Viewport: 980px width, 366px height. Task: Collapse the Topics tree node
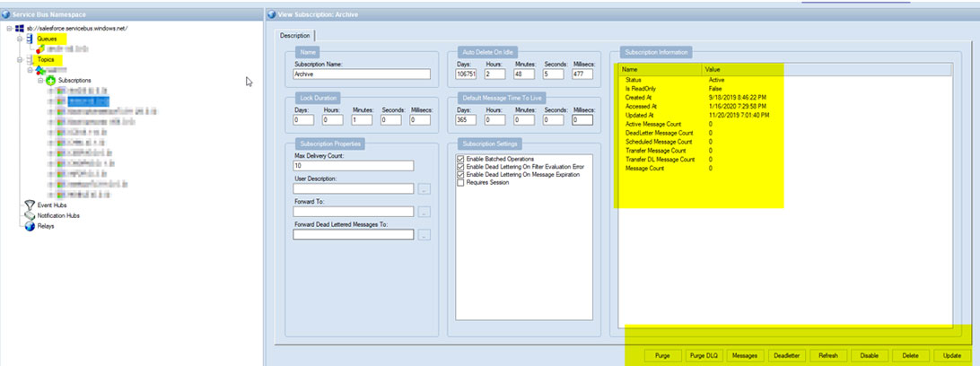point(20,60)
